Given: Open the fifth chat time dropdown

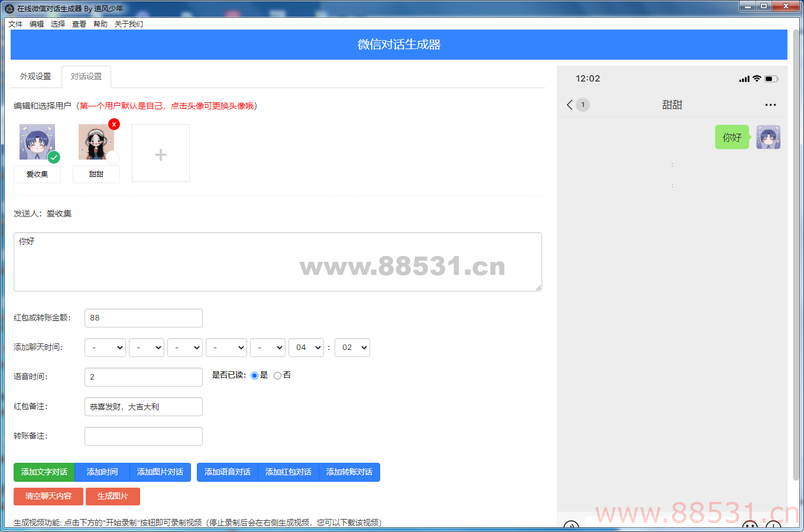Looking at the screenshot, I should tap(268, 348).
